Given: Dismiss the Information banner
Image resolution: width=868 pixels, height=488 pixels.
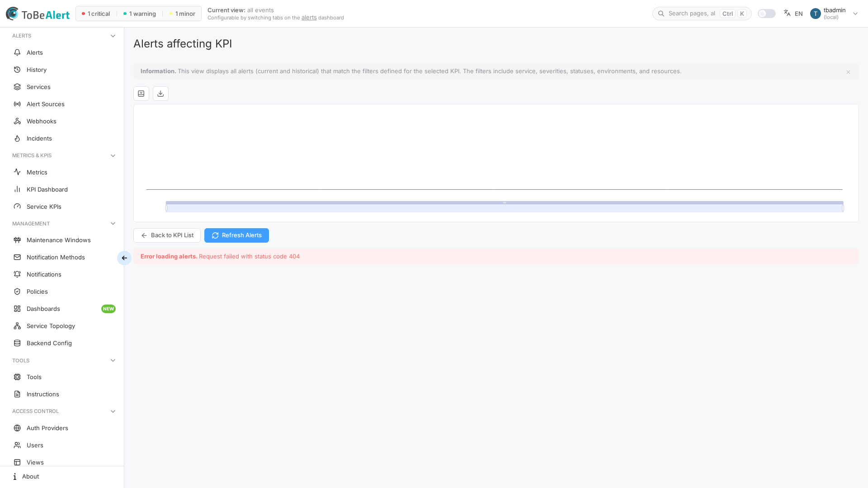Looking at the screenshot, I should point(848,72).
